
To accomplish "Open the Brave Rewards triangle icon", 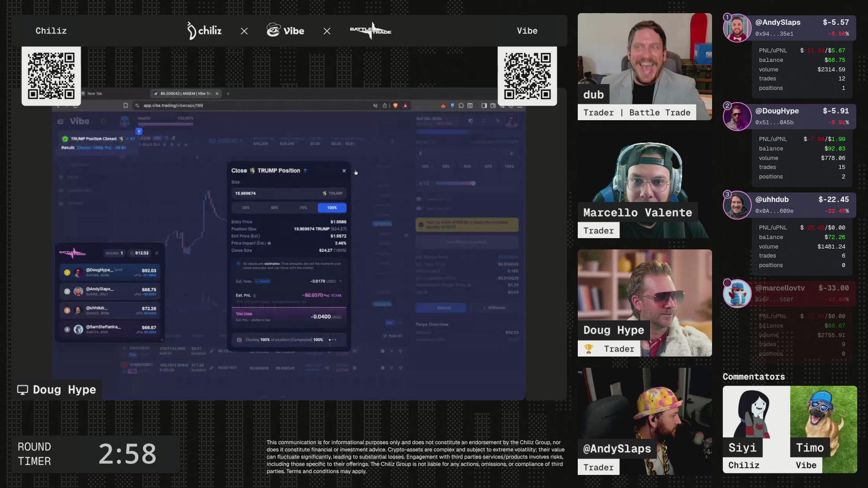I will tap(405, 105).
